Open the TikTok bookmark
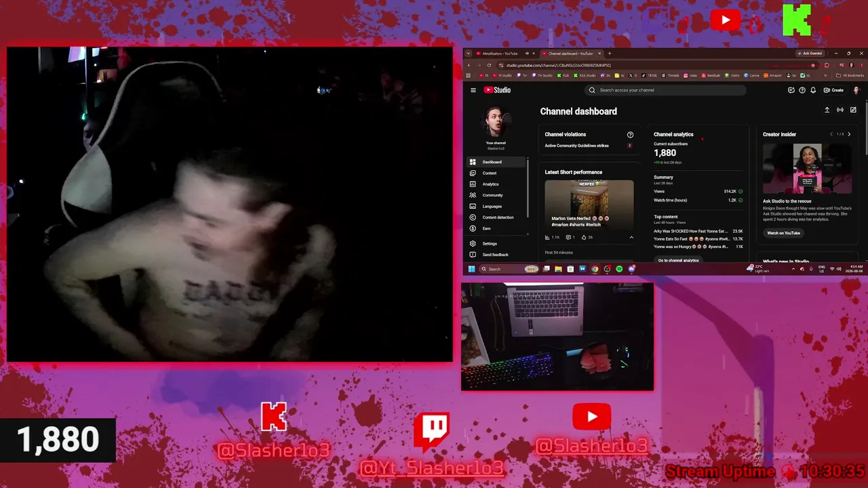Viewport: 868px width, 488px height. [650, 75]
